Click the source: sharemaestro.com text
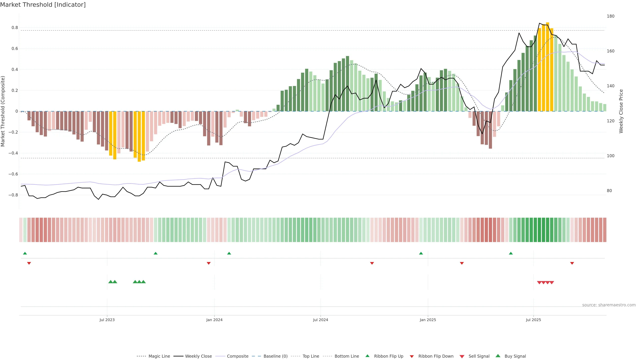The height and width of the screenshot is (362, 644). coord(609,305)
